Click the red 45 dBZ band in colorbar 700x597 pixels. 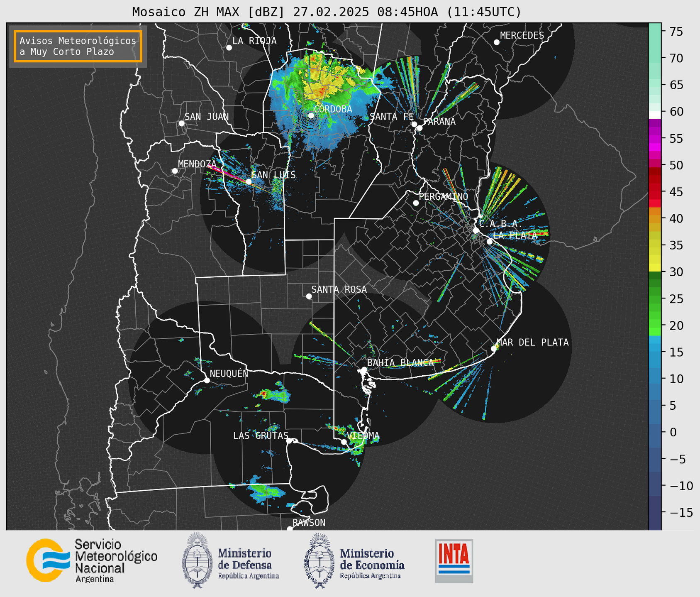(x=655, y=192)
